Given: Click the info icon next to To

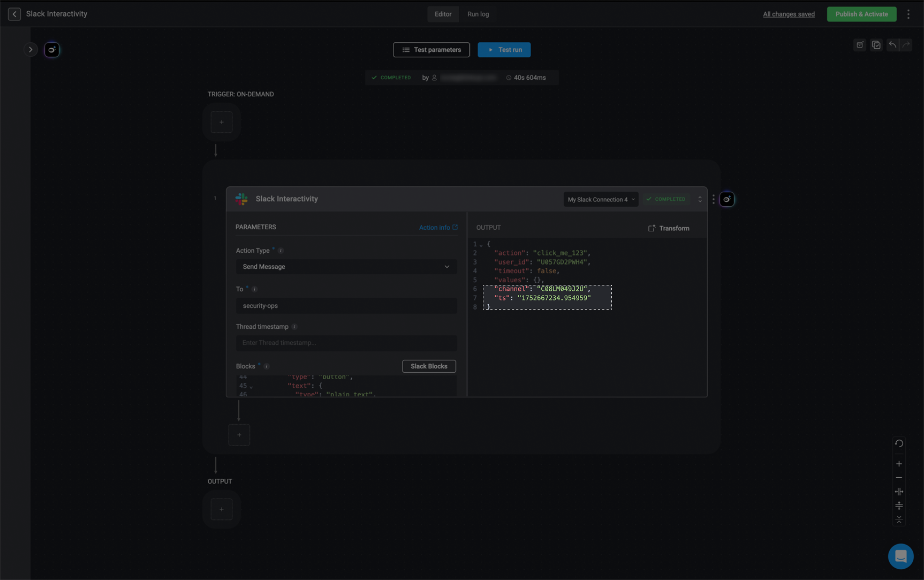Looking at the screenshot, I should [255, 289].
